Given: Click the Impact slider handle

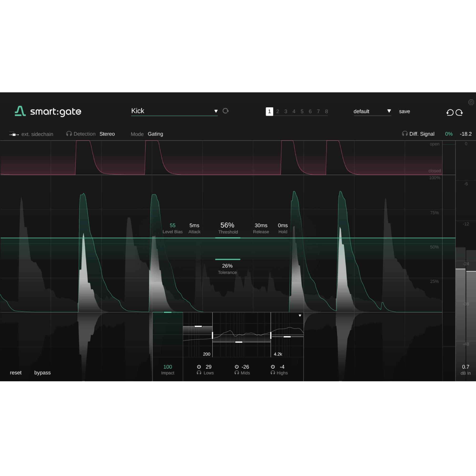Looking at the screenshot, I should click(168, 312).
